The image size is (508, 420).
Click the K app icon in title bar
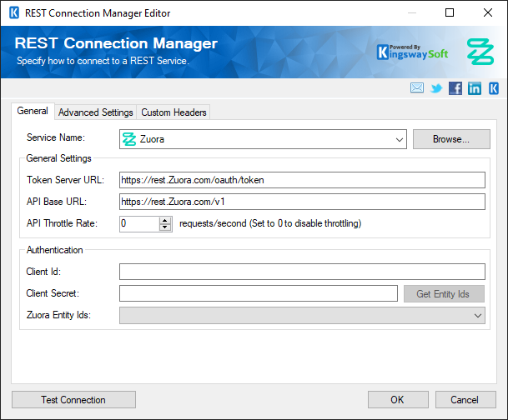click(14, 13)
